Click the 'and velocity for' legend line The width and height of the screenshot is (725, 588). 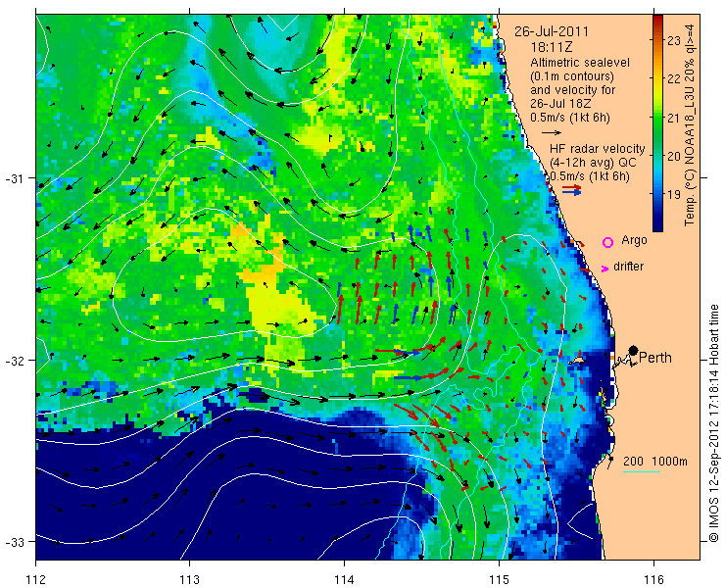click(x=573, y=90)
